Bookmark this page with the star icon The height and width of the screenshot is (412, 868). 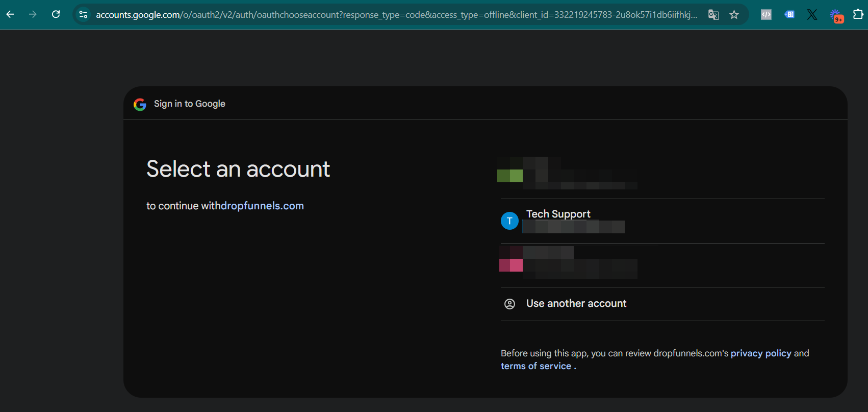pos(734,15)
